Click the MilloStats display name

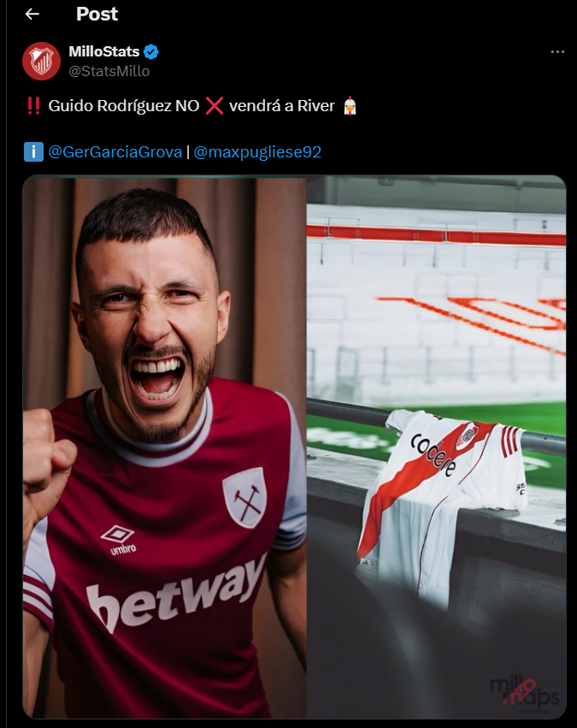click(104, 51)
